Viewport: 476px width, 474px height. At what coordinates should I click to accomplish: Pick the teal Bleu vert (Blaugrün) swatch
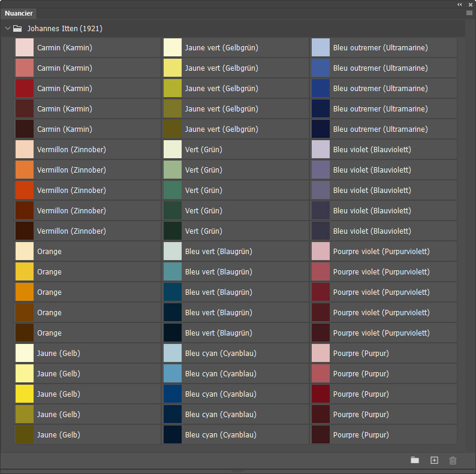173,272
